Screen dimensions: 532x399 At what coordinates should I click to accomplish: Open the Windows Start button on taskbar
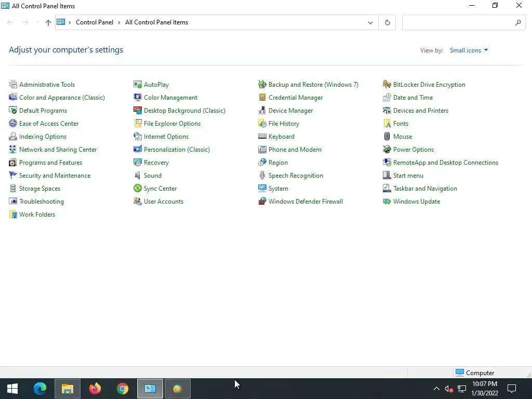[x=12, y=389]
